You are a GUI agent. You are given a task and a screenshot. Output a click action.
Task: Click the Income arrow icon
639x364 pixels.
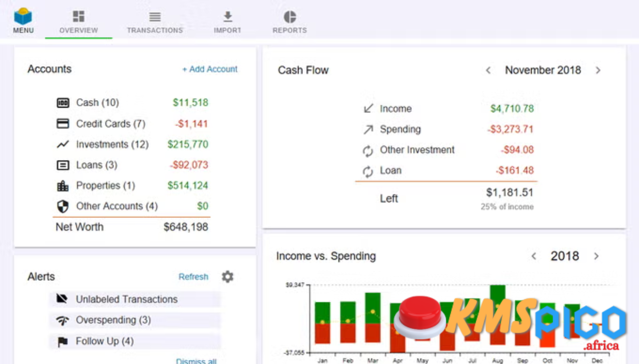tap(368, 109)
